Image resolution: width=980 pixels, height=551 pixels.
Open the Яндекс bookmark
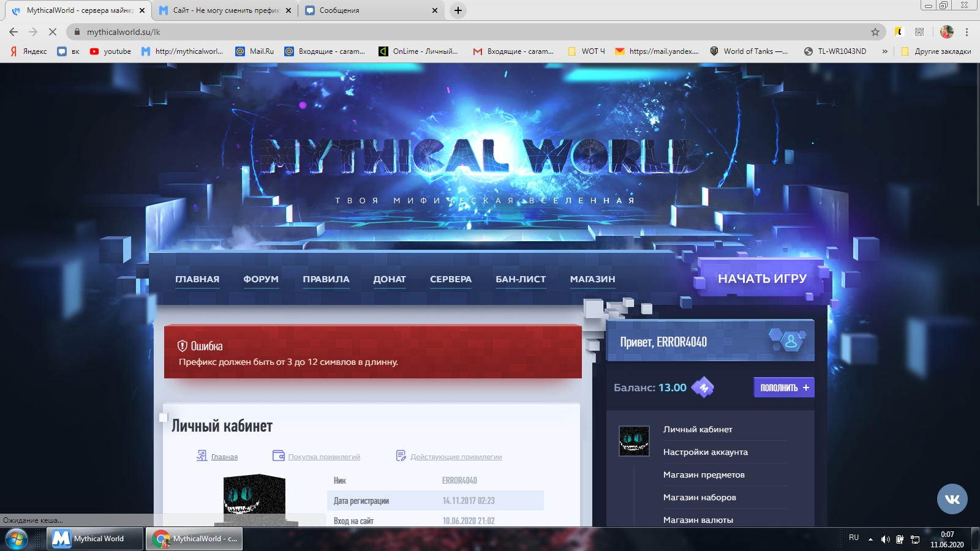pos(29,51)
